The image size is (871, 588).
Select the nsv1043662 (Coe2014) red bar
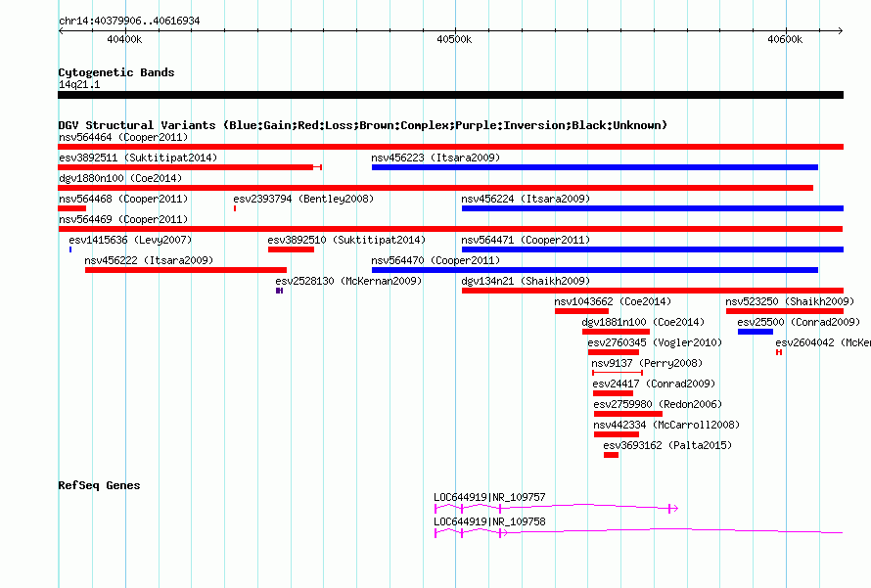click(581, 311)
